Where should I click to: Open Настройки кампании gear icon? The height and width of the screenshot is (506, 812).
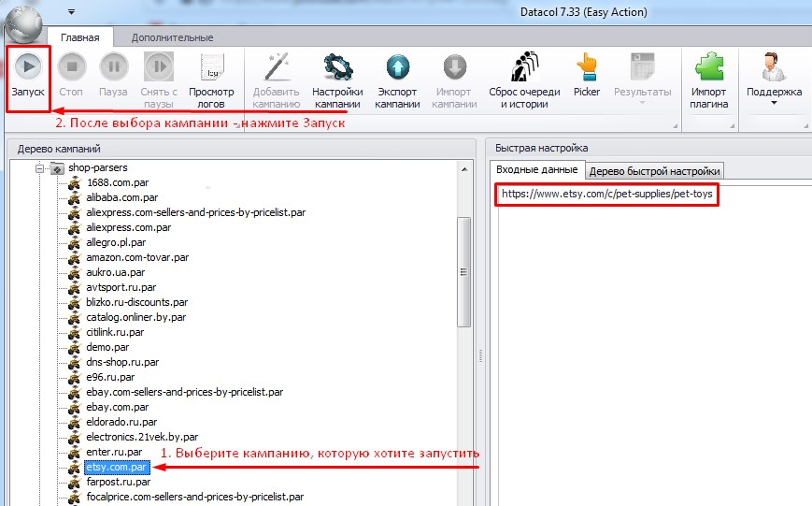click(x=337, y=67)
